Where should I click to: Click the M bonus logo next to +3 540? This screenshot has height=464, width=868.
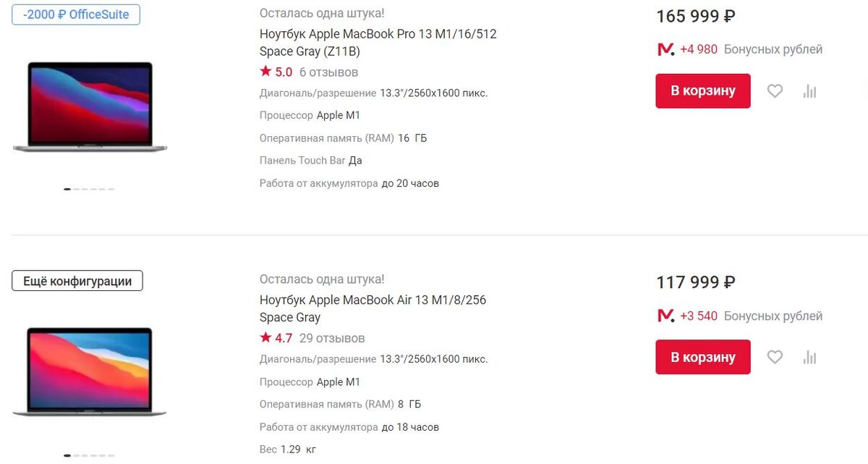[x=665, y=316]
